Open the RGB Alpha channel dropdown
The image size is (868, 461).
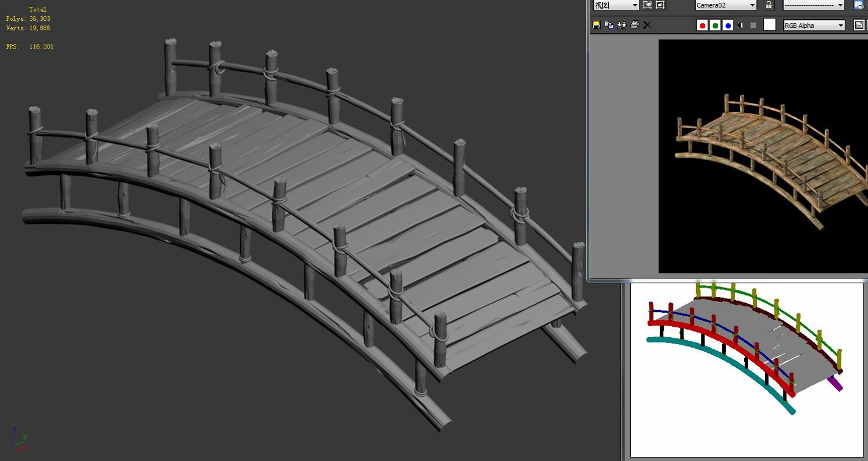point(814,25)
